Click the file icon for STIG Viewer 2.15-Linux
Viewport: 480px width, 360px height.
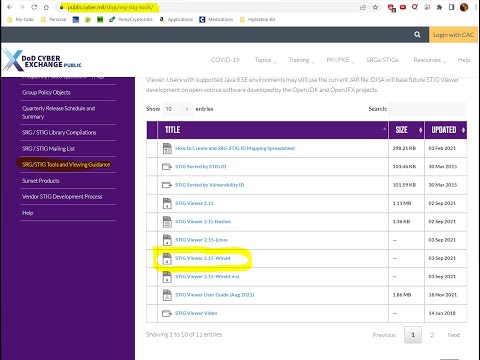167,240
